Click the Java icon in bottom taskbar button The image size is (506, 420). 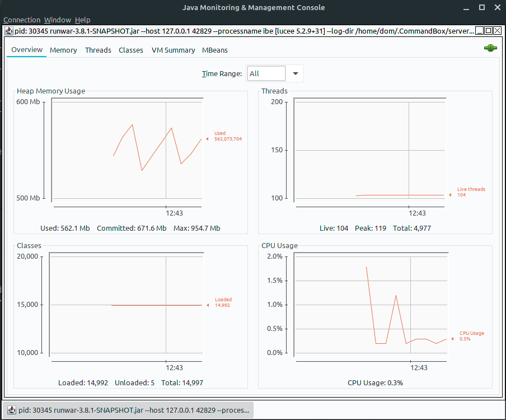point(12,410)
